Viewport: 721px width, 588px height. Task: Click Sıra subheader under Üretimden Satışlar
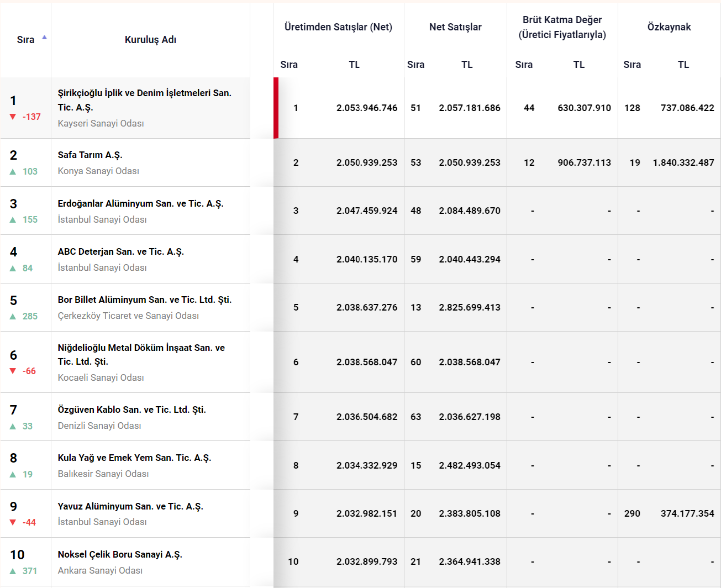[289, 65]
